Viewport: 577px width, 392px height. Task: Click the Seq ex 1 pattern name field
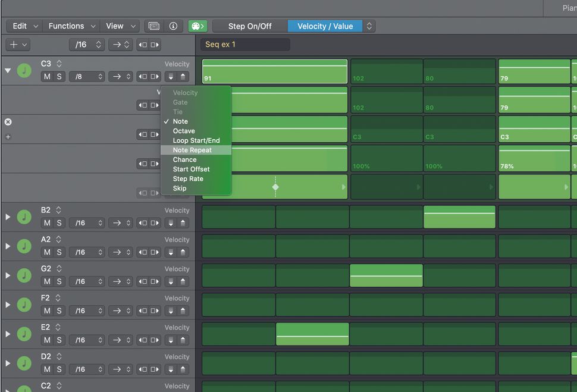[x=244, y=44]
